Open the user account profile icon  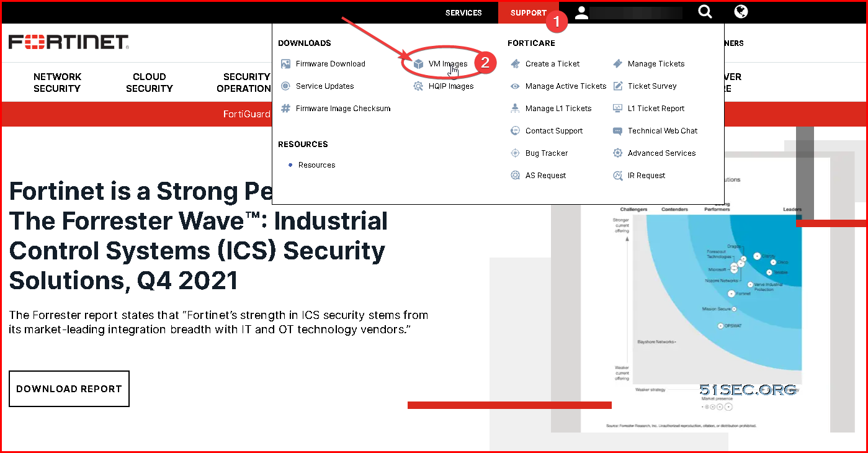click(581, 12)
